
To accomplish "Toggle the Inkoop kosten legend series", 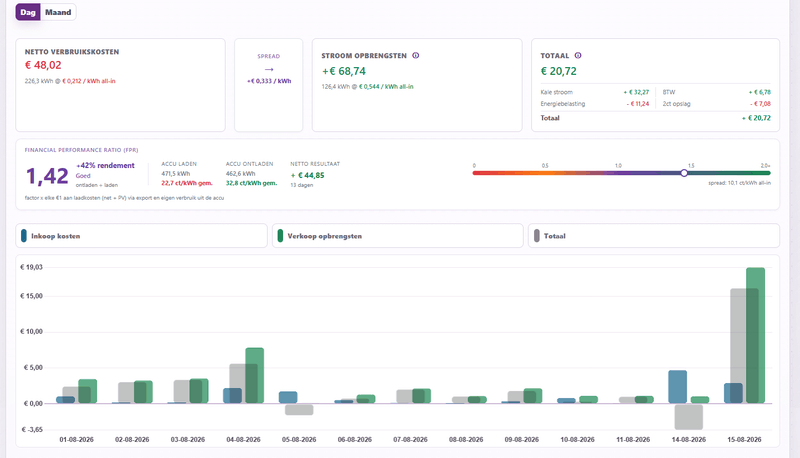I will click(x=141, y=236).
